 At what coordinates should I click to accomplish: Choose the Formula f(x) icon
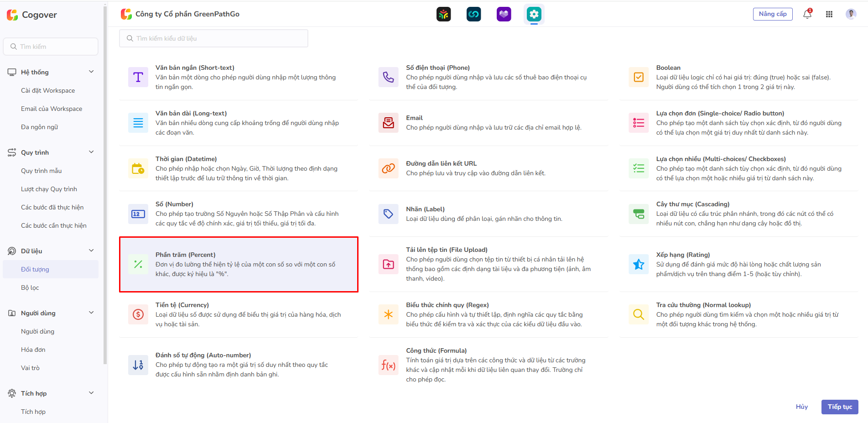click(x=388, y=365)
